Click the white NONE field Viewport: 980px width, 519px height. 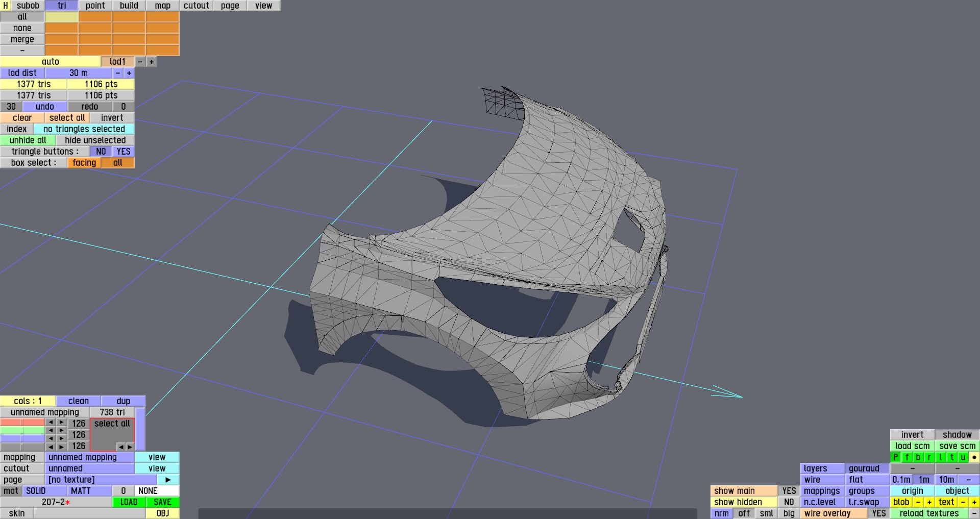157,491
